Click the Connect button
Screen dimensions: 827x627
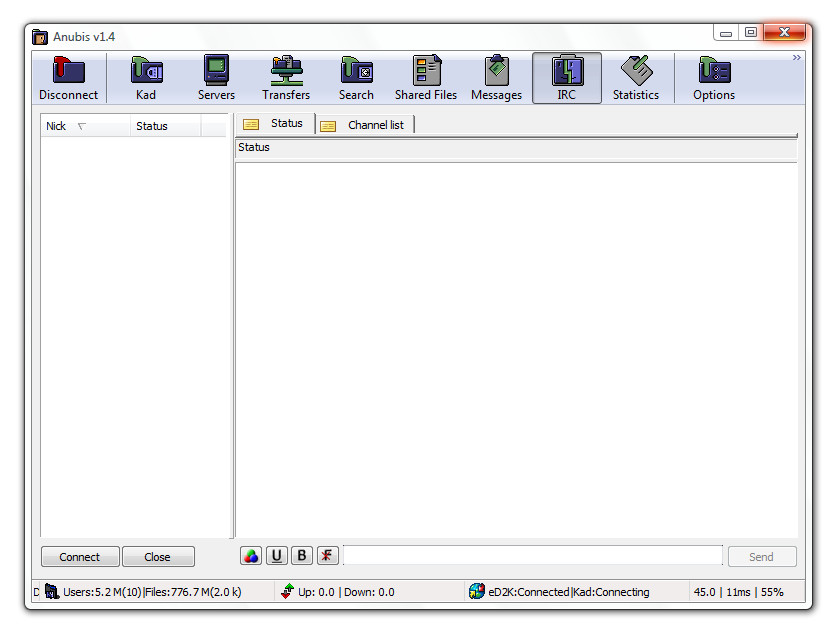coord(80,557)
